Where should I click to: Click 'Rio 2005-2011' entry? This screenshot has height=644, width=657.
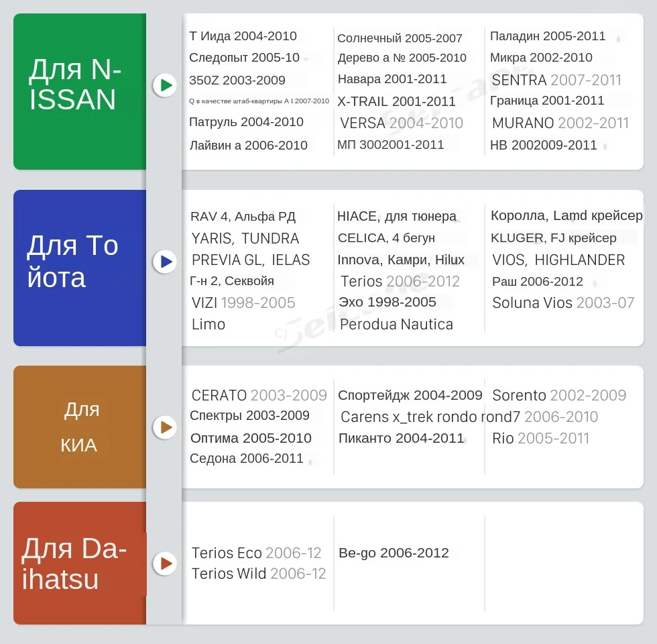pos(540,439)
